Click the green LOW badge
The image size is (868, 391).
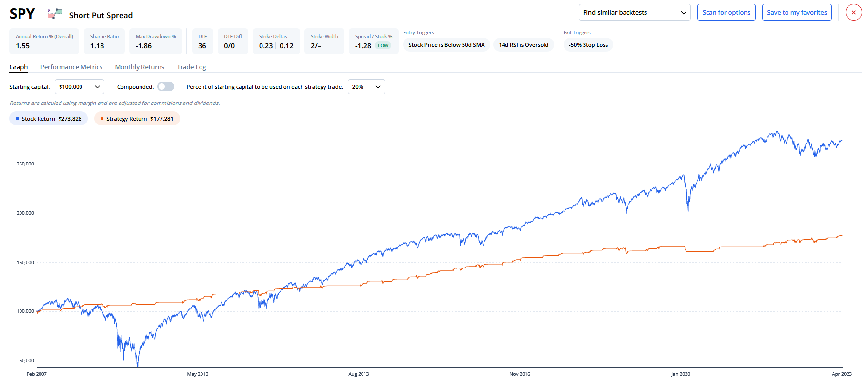383,46
